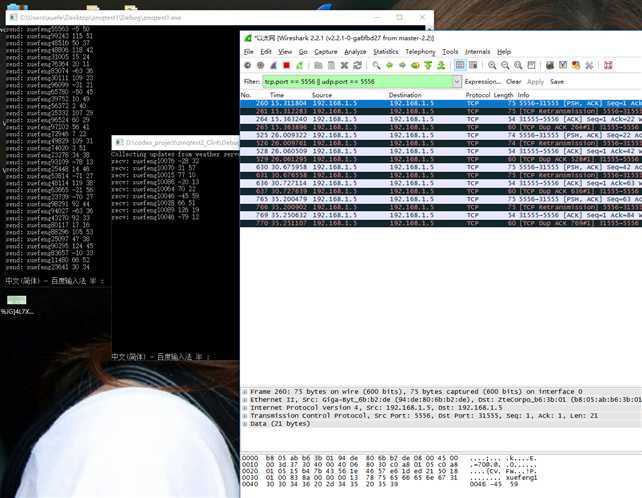Screen dimensions: 642x498
Task: Sort by the Source column header
Action: [x=322, y=95]
